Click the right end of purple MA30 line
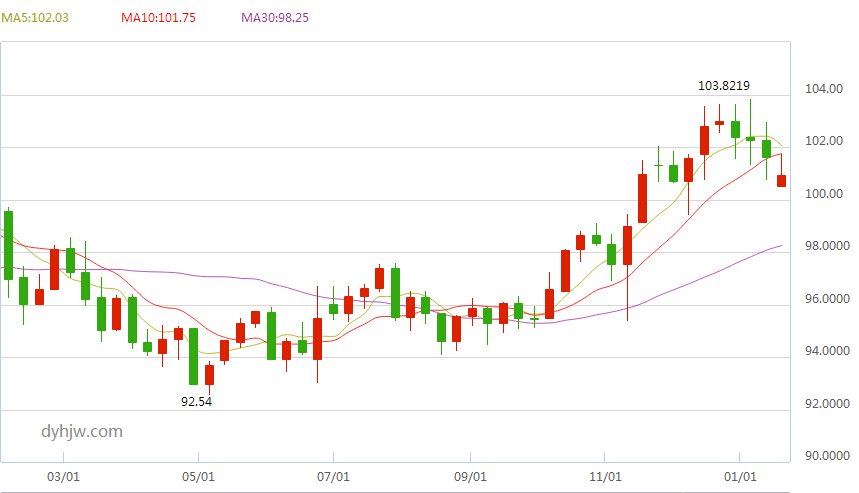The image size is (859, 493). pos(780,246)
